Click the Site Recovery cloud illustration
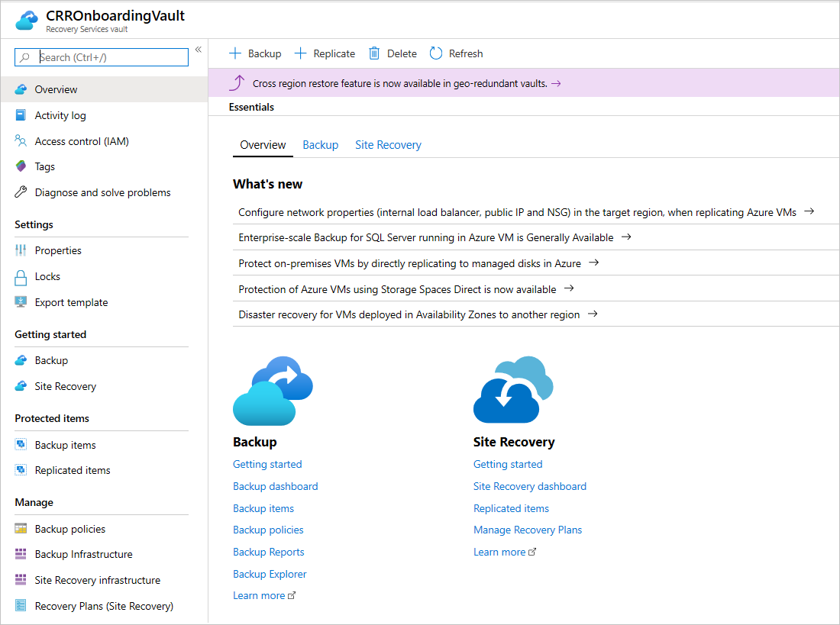Screen dimensions: 840x625 [x=512, y=389]
